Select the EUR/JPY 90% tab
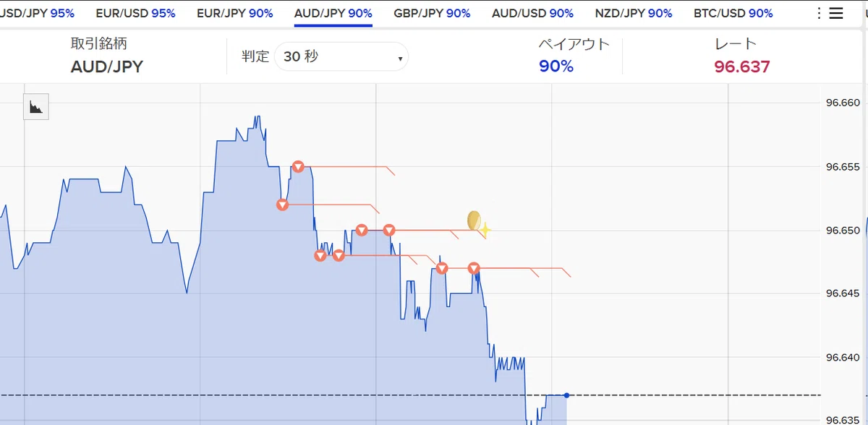Image resolution: width=868 pixels, height=425 pixels. (x=235, y=13)
